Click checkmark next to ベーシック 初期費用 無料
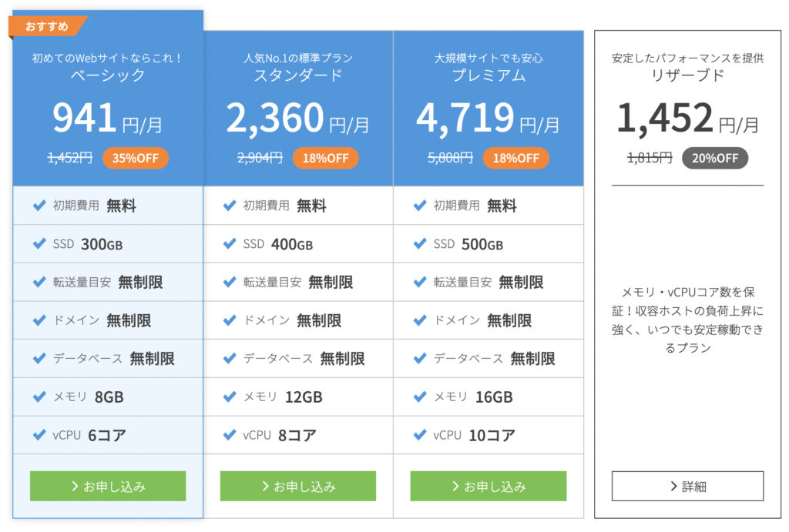Viewport: 789px width, 532px height. click(x=39, y=206)
